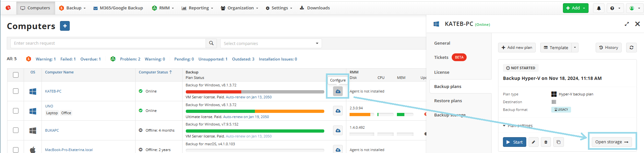
Task: Click the Apple OS icon for MacBook row
Action: coord(33,150)
